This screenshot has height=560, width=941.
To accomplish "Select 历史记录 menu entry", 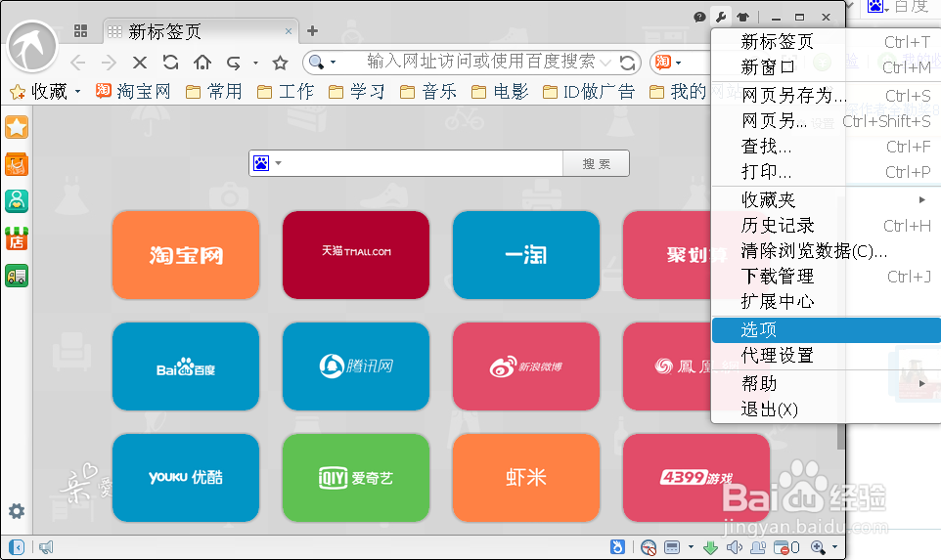I will point(826,226).
